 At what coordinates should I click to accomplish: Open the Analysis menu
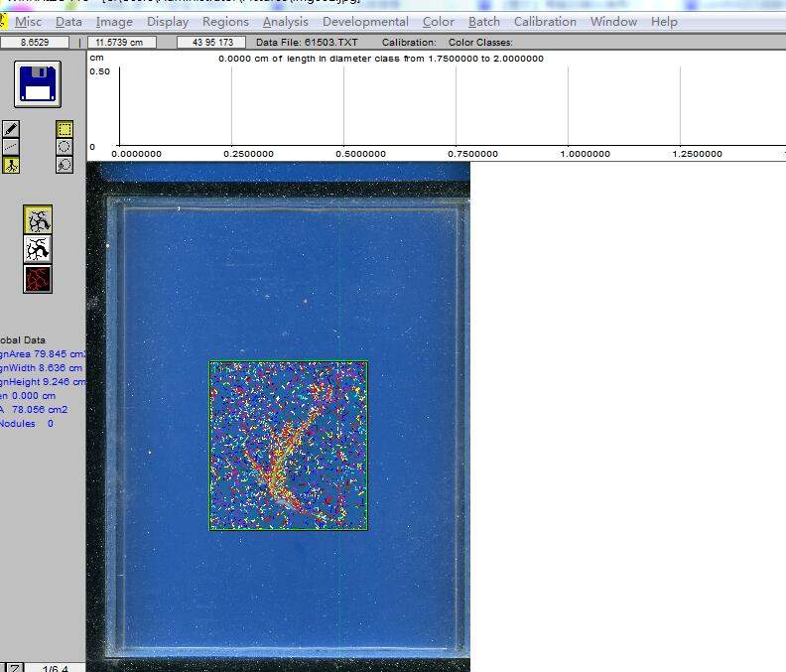[285, 22]
